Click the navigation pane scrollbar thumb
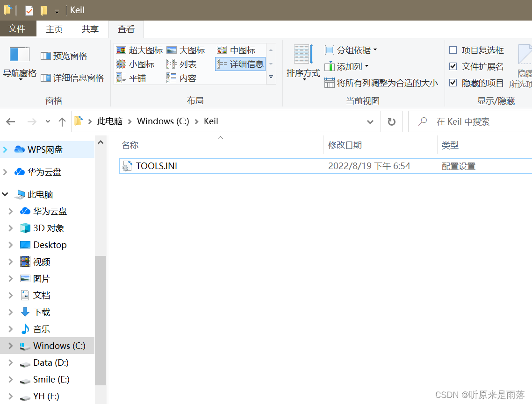 pyautogui.click(x=101, y=320)
